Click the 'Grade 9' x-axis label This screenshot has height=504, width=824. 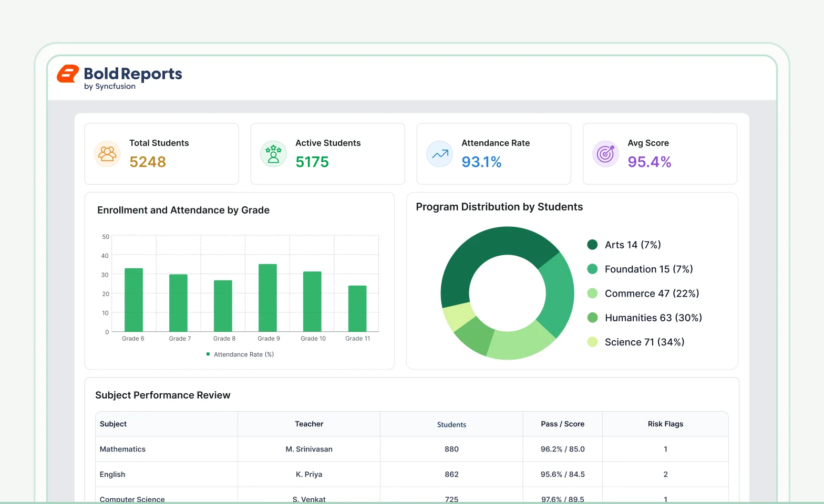tap(269, 339)
